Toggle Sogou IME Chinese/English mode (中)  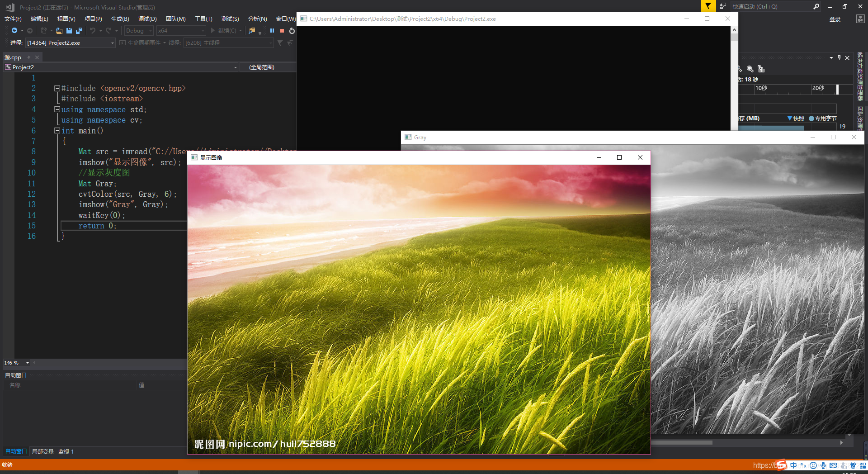793,465
